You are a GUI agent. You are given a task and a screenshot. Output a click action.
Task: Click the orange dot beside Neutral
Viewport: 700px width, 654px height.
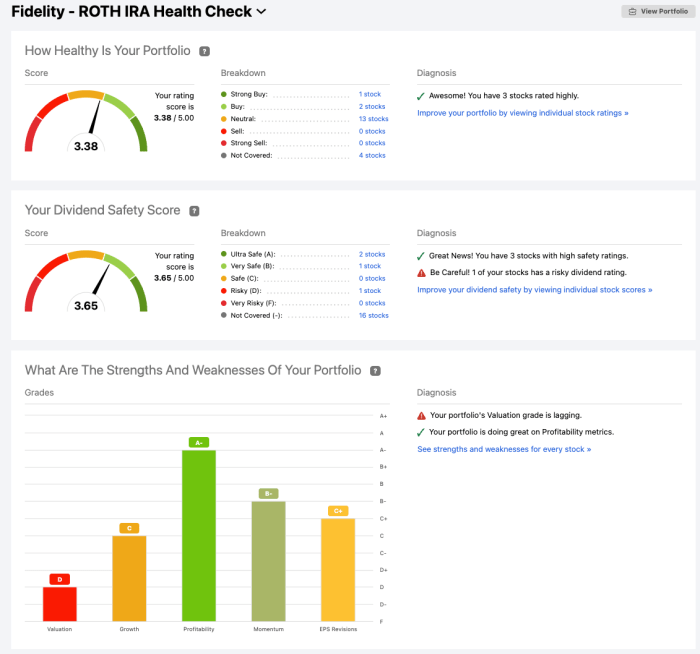[224, 119]
